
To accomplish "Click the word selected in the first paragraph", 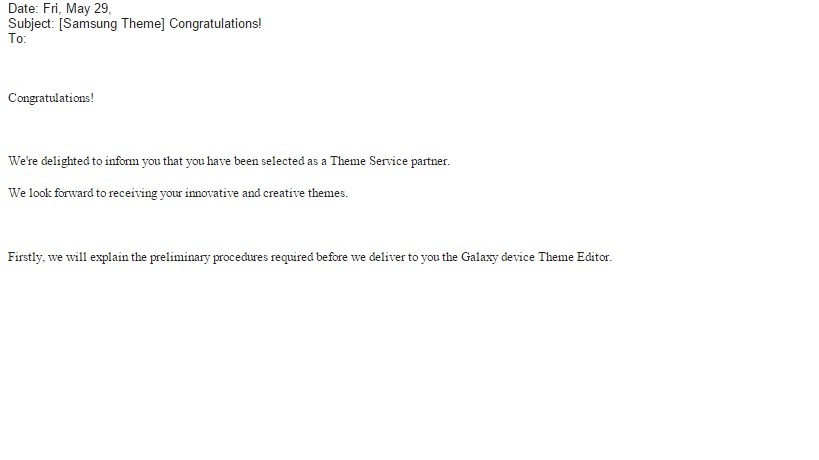I will pyautogui.click(x=283, y=161).
